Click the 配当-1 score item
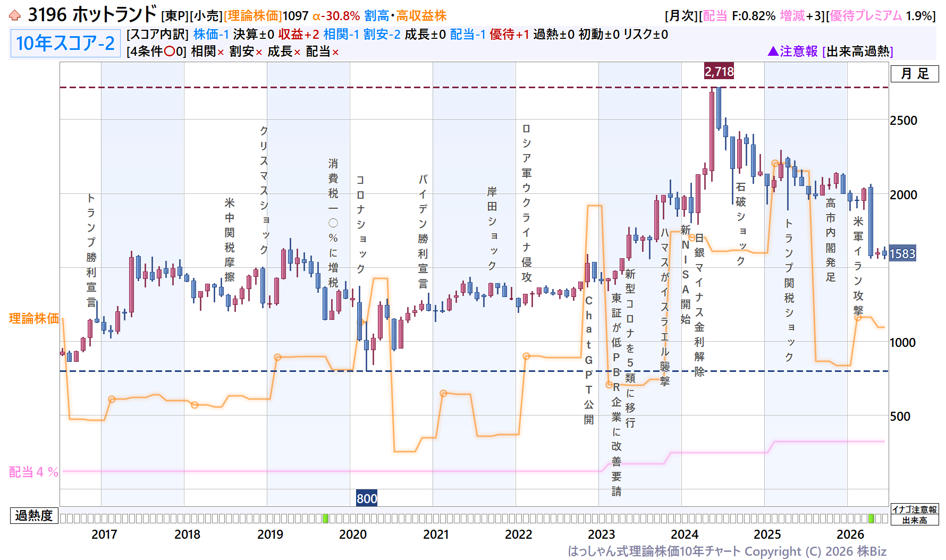This screenshot has width=946, height=560. point(468,35)
